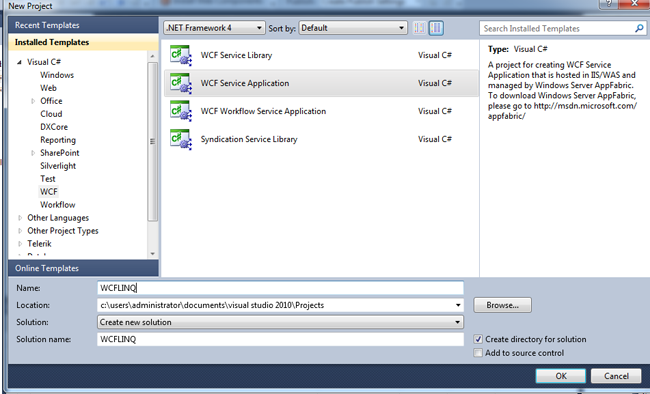Image resolution: width=650 pixels, height=394 pixels.
Task: Select the Test template category
Action: point(48,179)
